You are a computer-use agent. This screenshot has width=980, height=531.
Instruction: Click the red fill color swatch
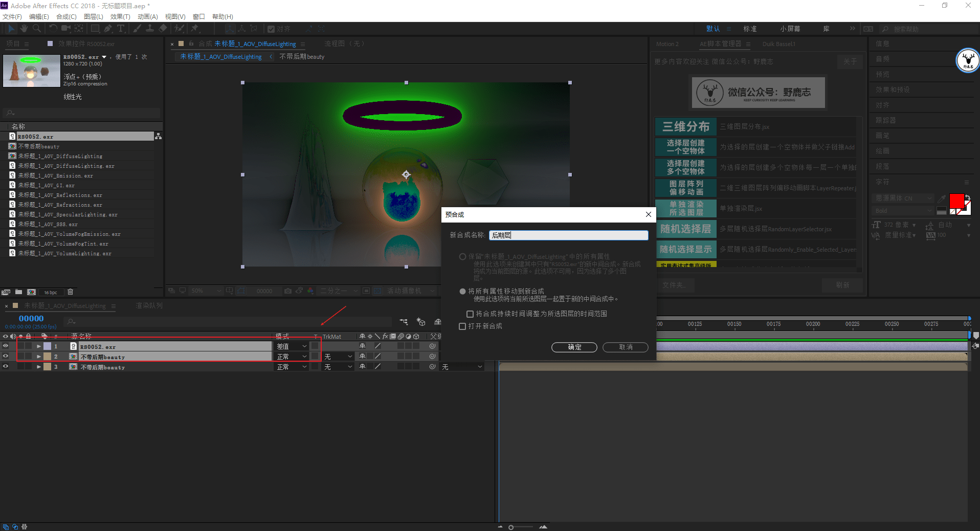(956, 201)
